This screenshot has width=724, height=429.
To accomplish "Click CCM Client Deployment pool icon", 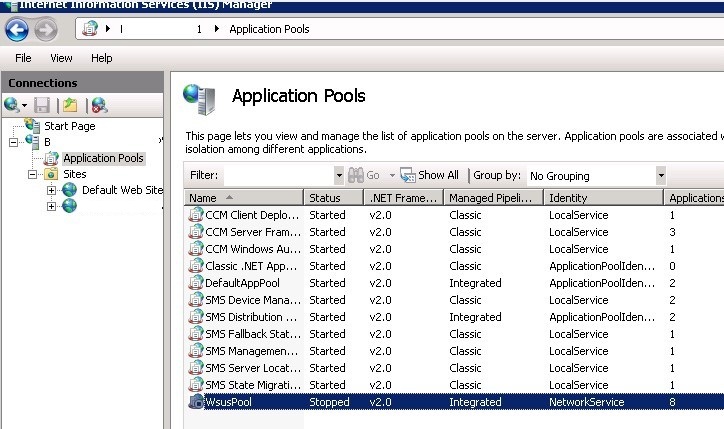I will (x=196, y=215).
